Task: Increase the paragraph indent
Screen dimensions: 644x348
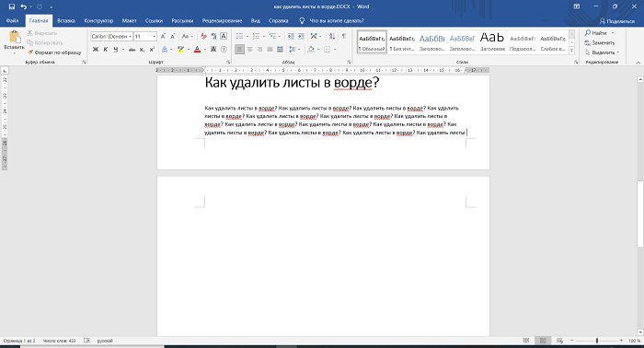Action: tap(301, 37)
